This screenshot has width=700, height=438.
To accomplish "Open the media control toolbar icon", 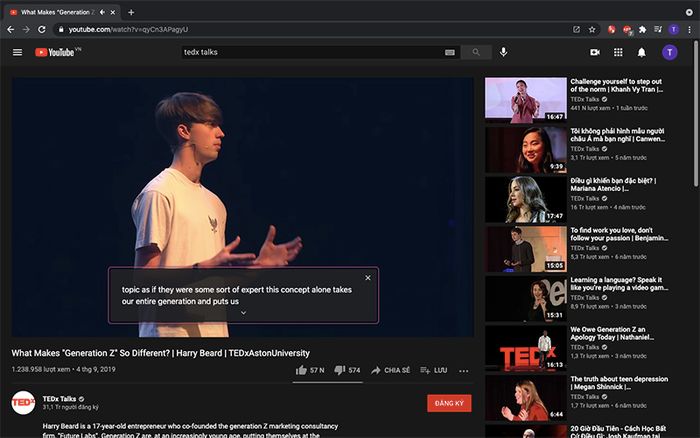I will pyautogui.click(x=658, y=29).
